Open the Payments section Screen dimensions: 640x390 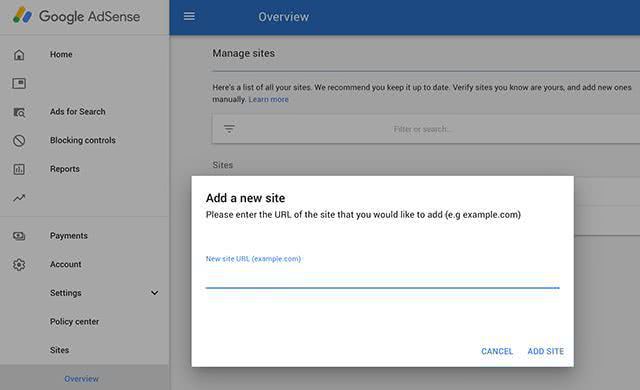pos(69,236)
